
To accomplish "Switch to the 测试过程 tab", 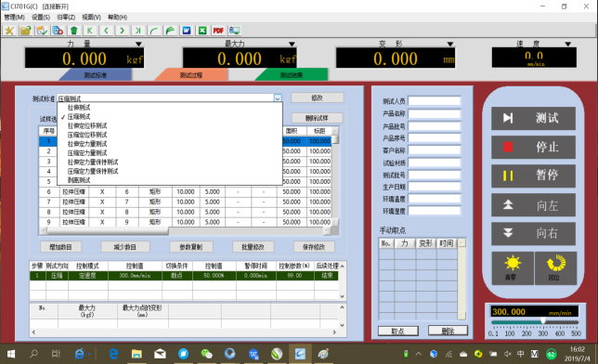I will [191, 75].
